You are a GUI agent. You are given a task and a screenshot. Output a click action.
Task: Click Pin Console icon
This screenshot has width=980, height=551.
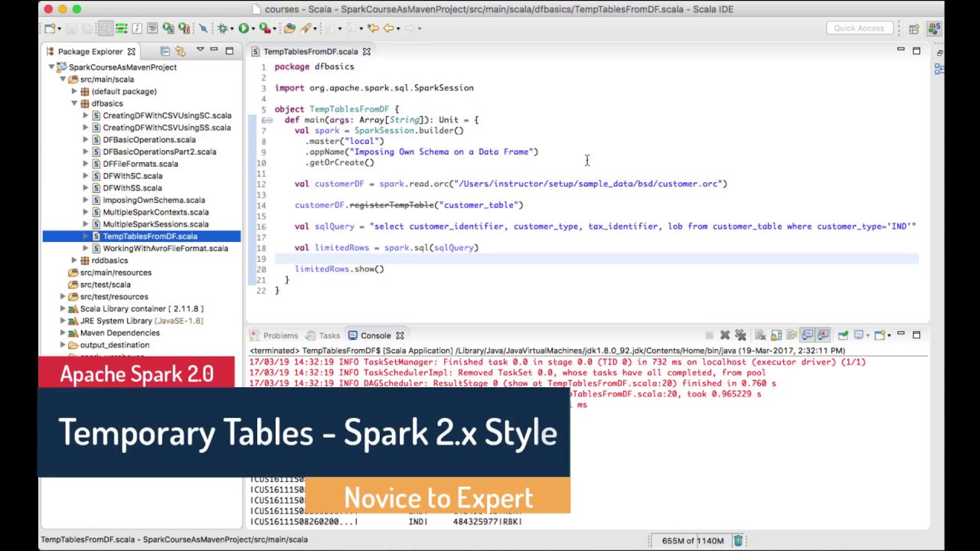click(x=843, y=335)
